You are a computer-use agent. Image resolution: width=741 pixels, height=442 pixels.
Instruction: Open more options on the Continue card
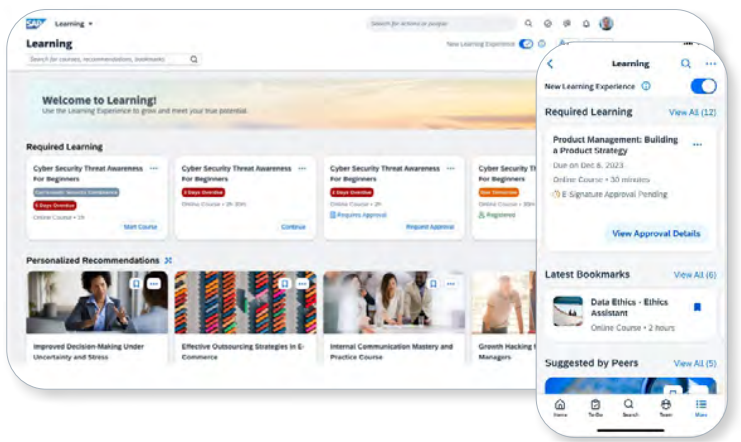[302, 168]
